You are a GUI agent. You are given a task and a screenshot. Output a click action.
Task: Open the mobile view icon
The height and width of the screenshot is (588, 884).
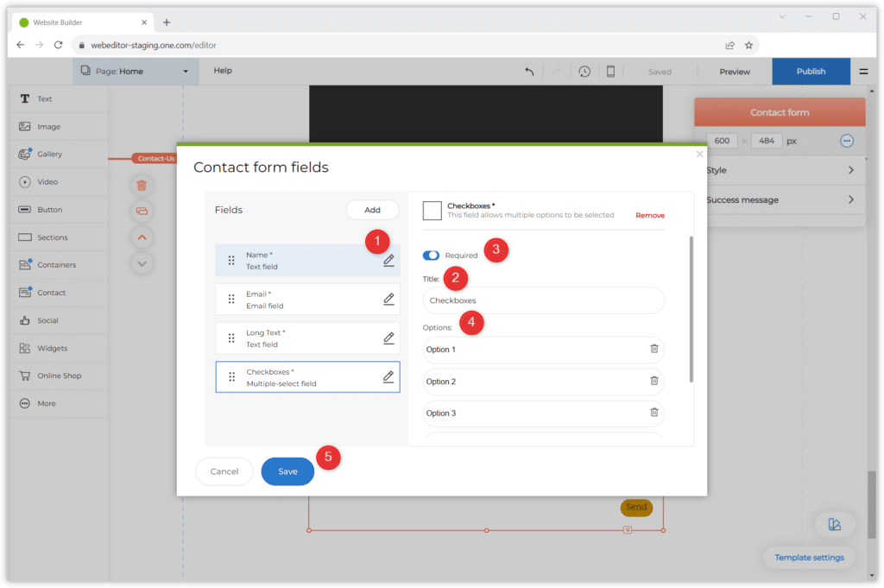point(610,72)
